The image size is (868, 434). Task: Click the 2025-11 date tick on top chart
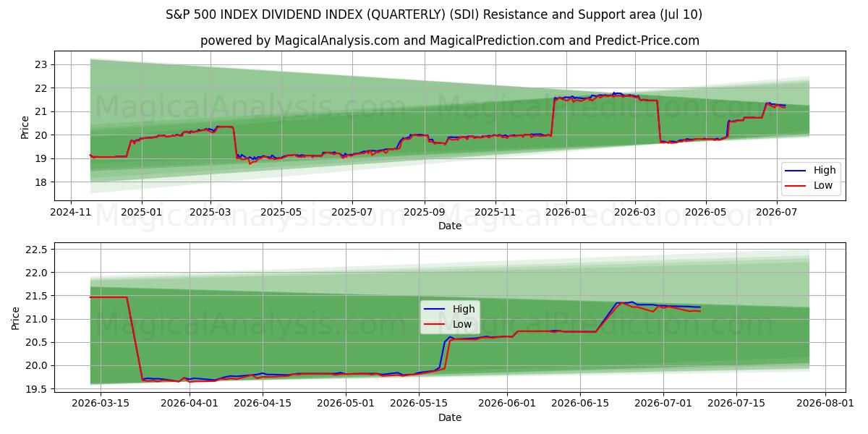coord(495,213)
